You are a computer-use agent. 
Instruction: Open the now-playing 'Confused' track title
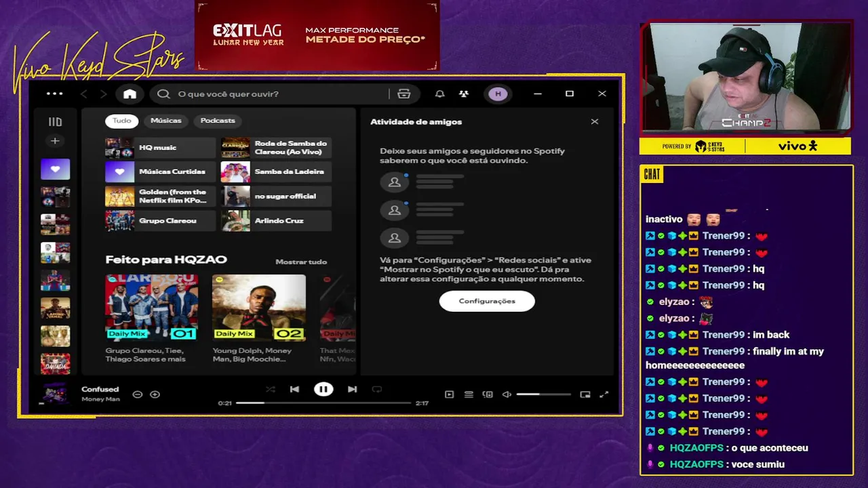click(100, 389)
